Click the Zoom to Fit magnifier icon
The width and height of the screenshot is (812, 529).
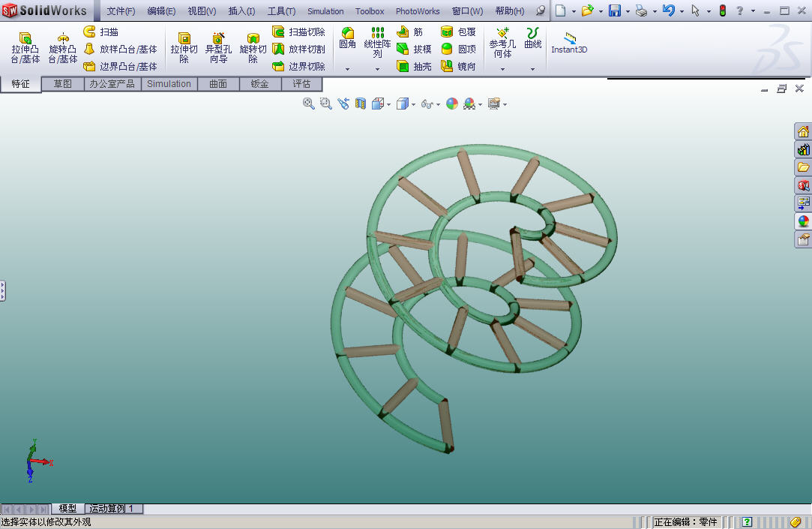click(x=309, y=104)
